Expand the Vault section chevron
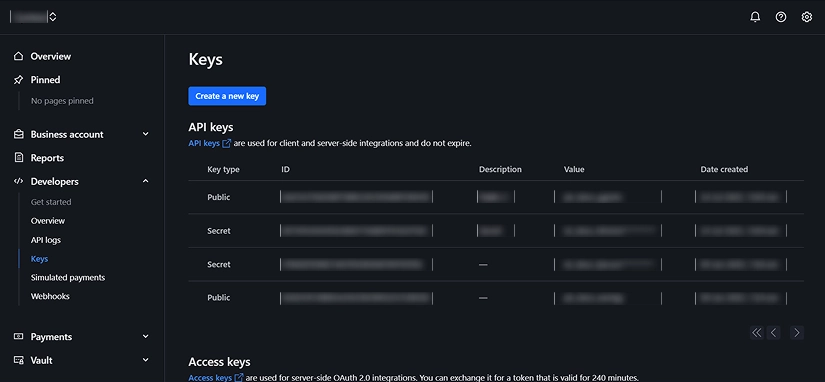The width and height of the screenshot is (825, 382). (x=146, y=360)
